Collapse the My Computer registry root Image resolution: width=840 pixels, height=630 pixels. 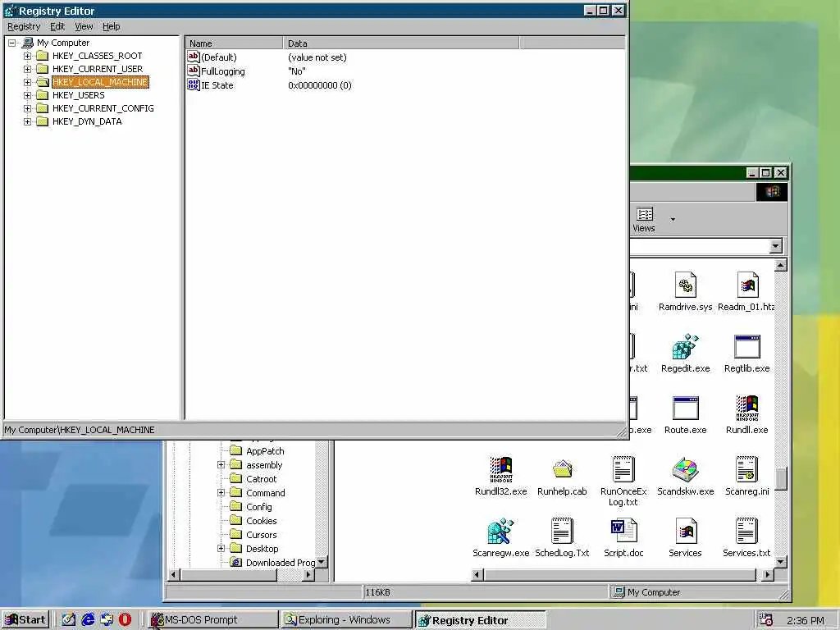pos(11,43)
